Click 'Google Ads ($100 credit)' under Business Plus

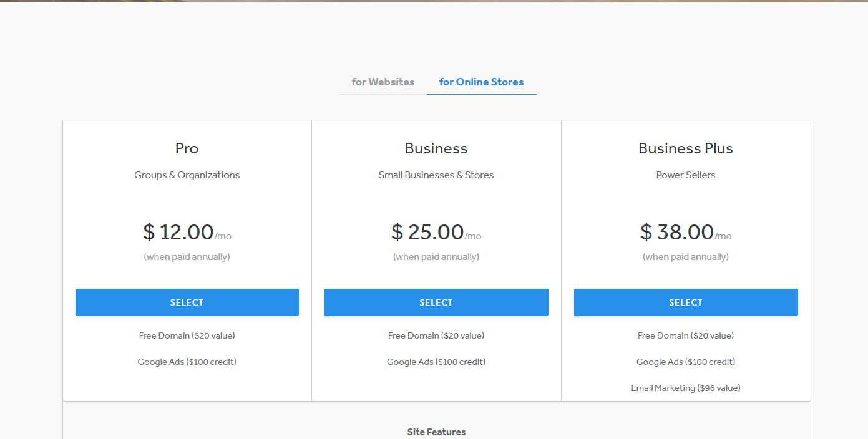click(x=685, y=362)
